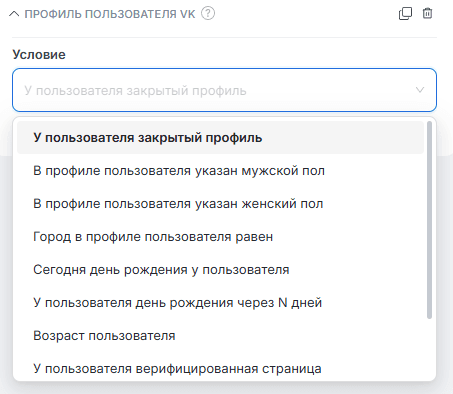Click the Условие dropdown field
The width and height of the screenshot is (453, 394).
pyautogui.click(x=224, y=90)
